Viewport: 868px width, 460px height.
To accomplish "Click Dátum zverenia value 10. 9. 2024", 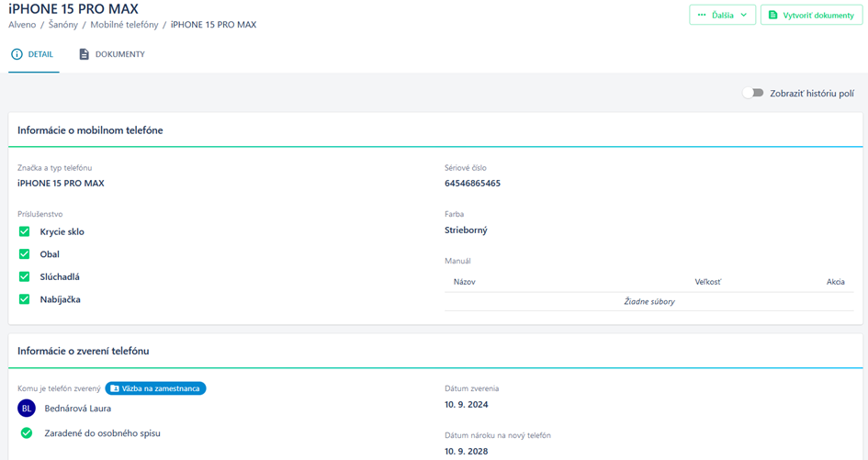I will [466, 405].
